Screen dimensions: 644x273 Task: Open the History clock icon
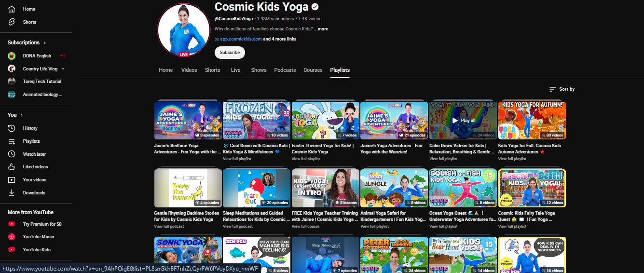(x=12, y=128)
